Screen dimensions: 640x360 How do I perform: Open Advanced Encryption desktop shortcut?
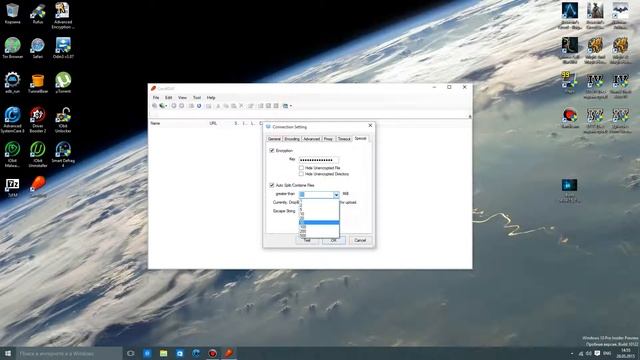(63, 16)
